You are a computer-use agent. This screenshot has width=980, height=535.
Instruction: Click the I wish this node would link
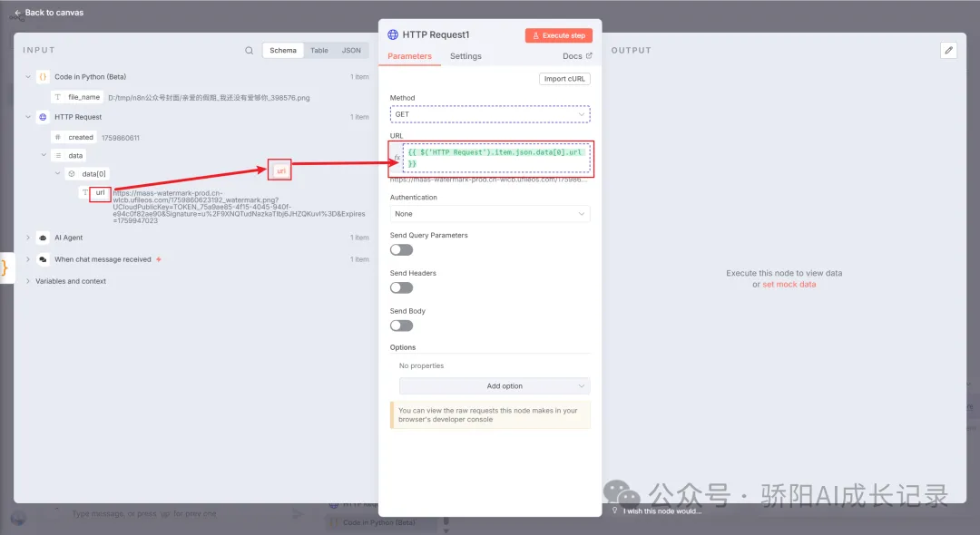pos(661,511)
